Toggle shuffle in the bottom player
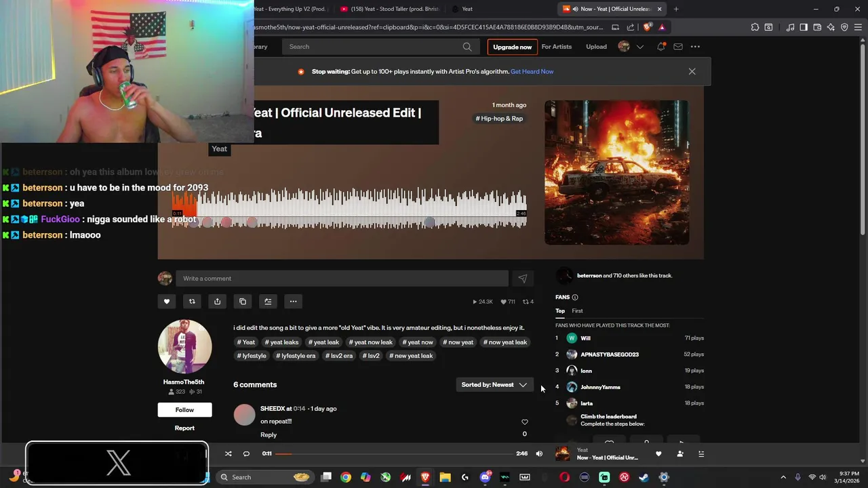This screenshot has width=868, height=488. pyautogui.click(x=228, y=453)
